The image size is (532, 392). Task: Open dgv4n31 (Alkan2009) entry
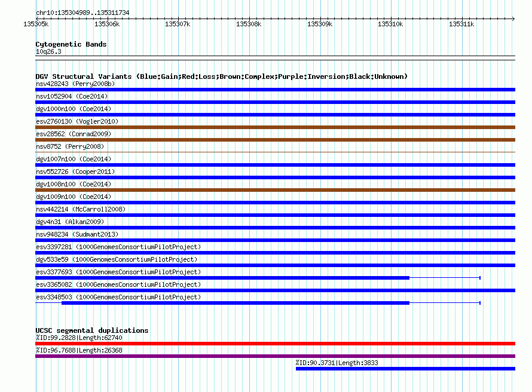tap(70, 222)
